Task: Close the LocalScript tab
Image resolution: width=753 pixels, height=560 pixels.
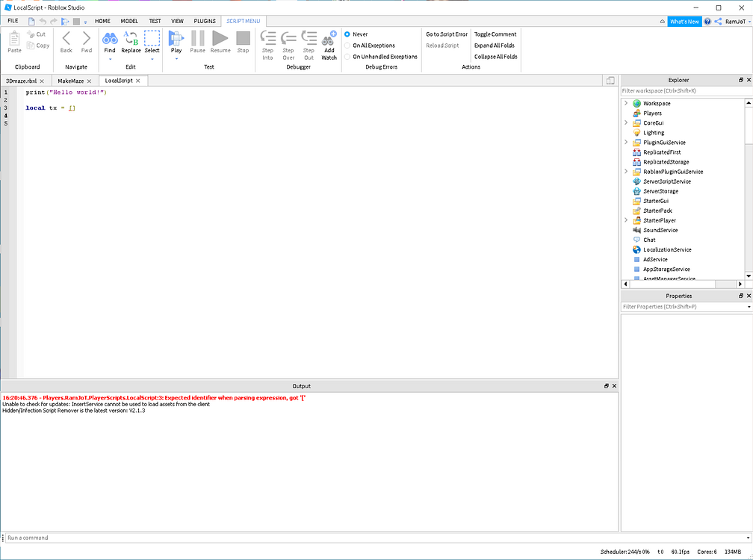Action: coord(137,81)
